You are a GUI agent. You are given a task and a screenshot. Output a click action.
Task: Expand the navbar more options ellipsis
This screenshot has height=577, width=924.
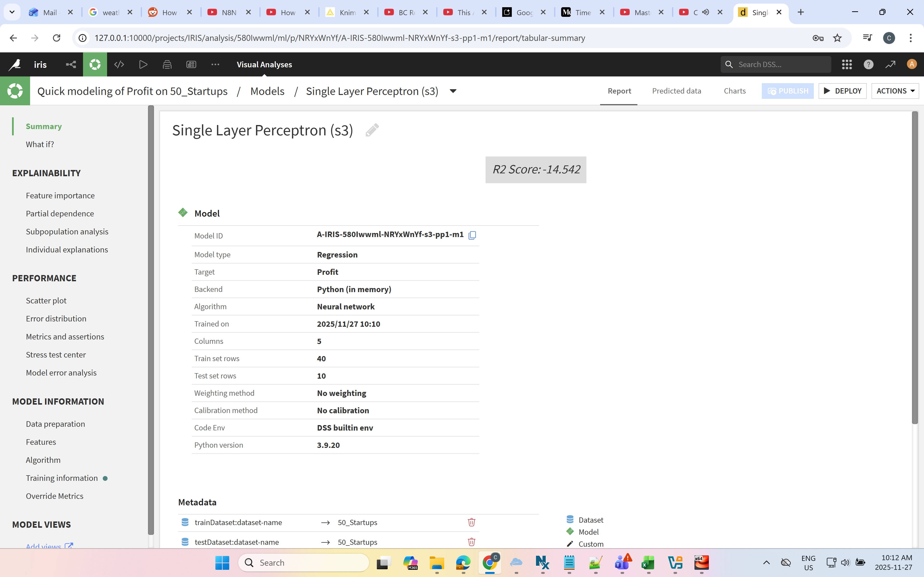[215, 64]
